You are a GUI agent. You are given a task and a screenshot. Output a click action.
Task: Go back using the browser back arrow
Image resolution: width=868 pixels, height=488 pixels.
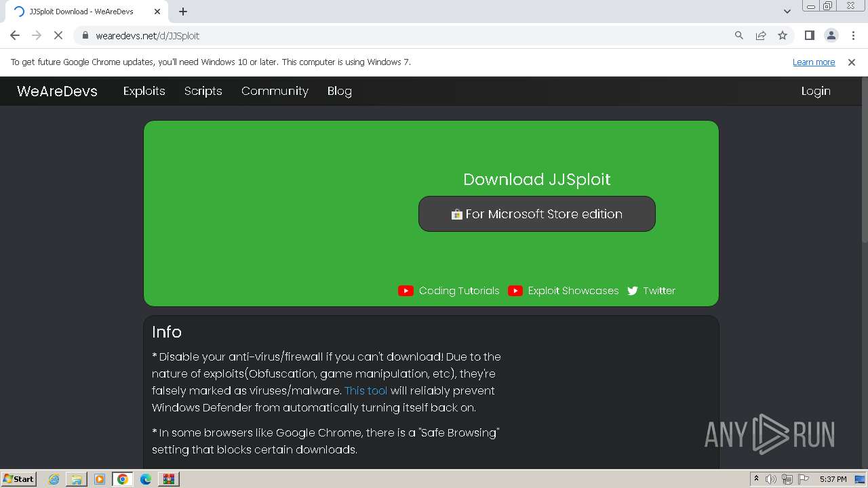coord(15,35)
